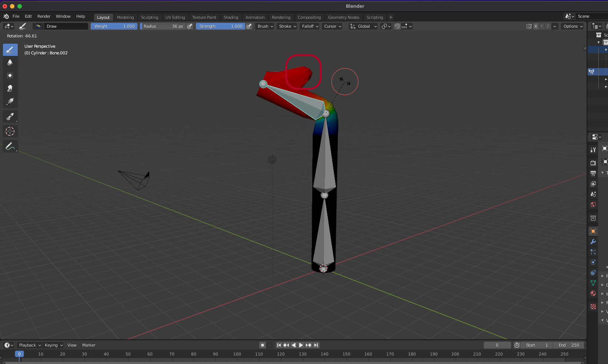Toggle Y axis symmetry
Screen dimensions: 608x364
tap(542, 26)
